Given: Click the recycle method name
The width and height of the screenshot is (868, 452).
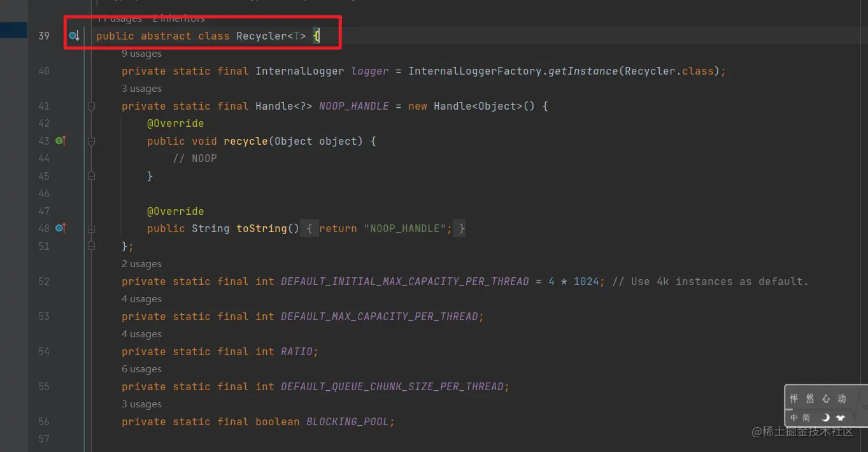Looking at the screenshot, I should coord(246,142).
